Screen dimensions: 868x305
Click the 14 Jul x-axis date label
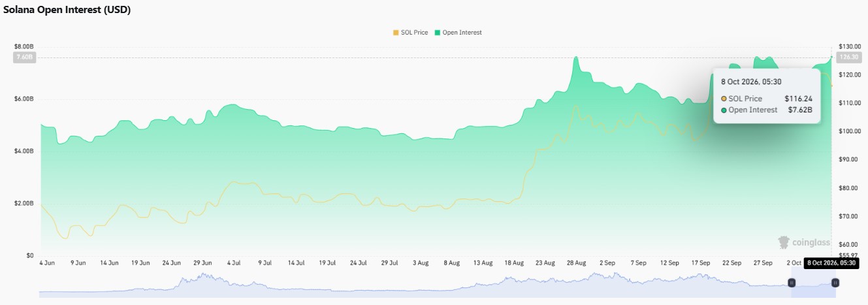[x=297, y=263]
